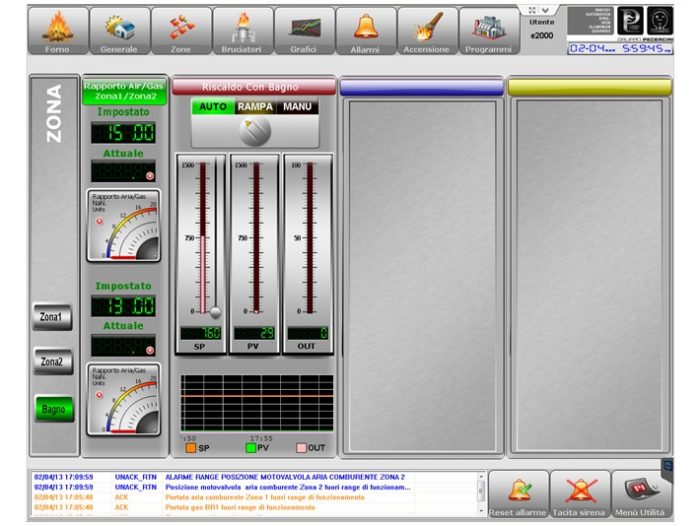The width and height of the screenshot is (700, 526).
Task: Open the Menù Utilità
Action: pyautogui.click(x=640, y=494)
